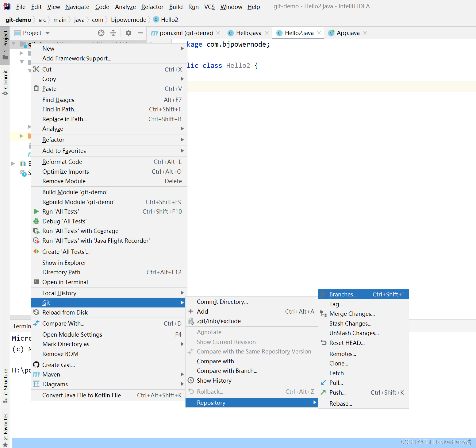The width and height of the screenshot is (476, 448).
Task: Expand the Refactor submenu
Action: 182,140
